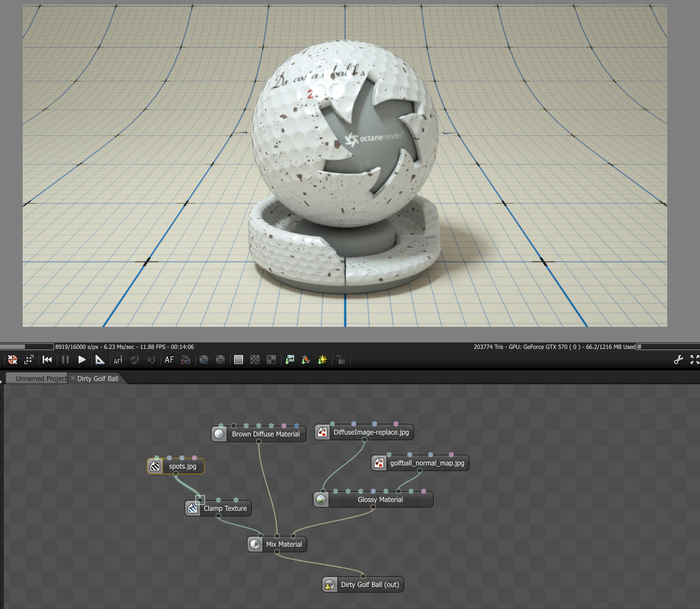Click the render progress bar

[x=27, y=346]
